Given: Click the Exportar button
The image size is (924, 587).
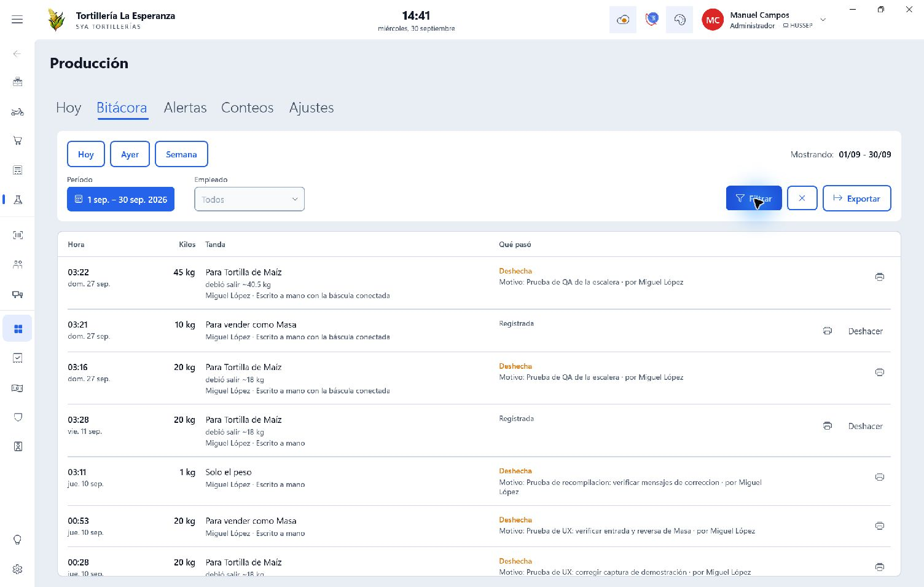Looking at the screenshot, I should tap(856, 198).
